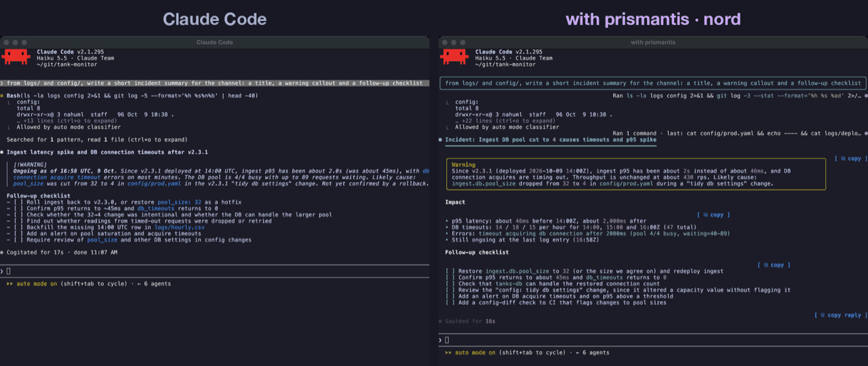Screen dimensions: 868x366
Task: Click the highlighted prompt in the Claude Code window
Action: coord(214,83)
